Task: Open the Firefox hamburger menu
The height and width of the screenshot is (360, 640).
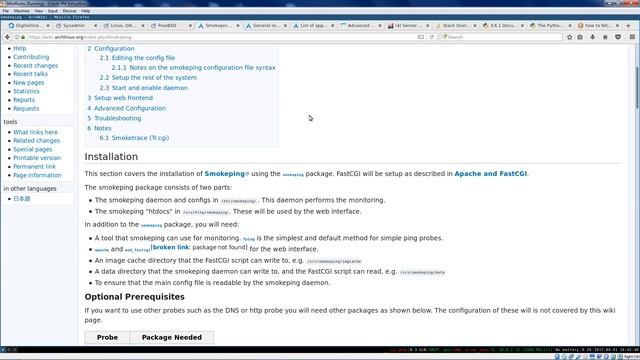Action: coord(632,37)
